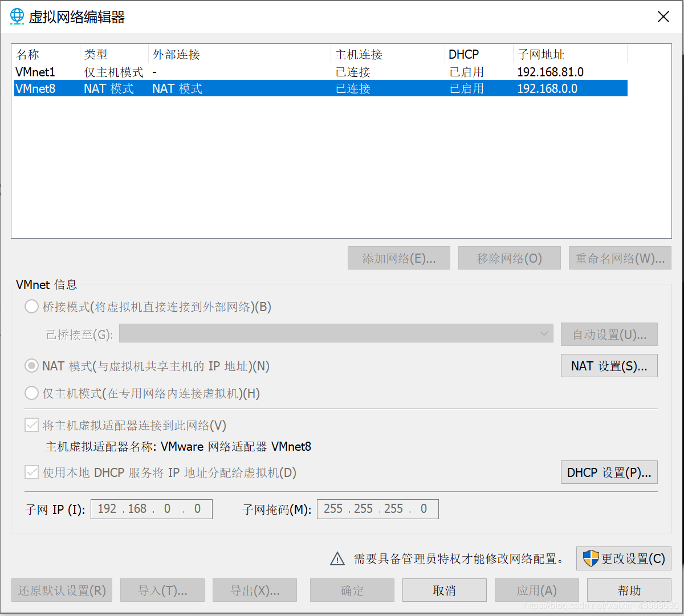
Task: Click the 帮助 button
Action: (x=629, y=590)
